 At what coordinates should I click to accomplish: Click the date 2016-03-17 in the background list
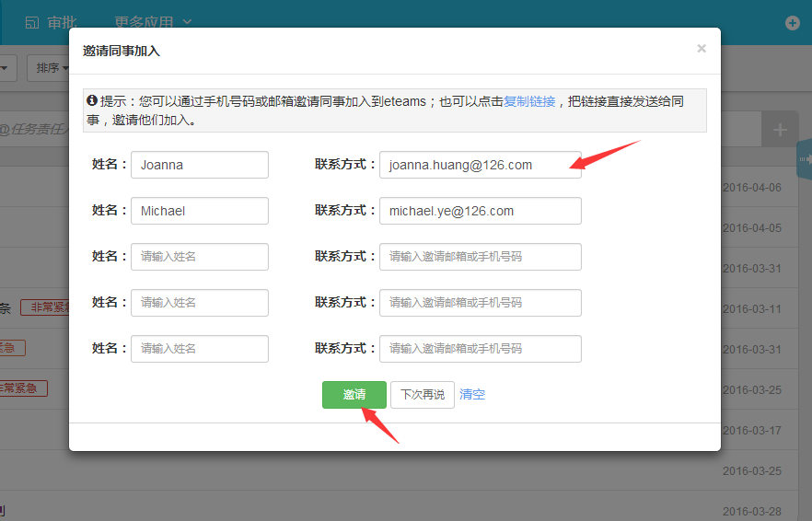tap(752, 431)
